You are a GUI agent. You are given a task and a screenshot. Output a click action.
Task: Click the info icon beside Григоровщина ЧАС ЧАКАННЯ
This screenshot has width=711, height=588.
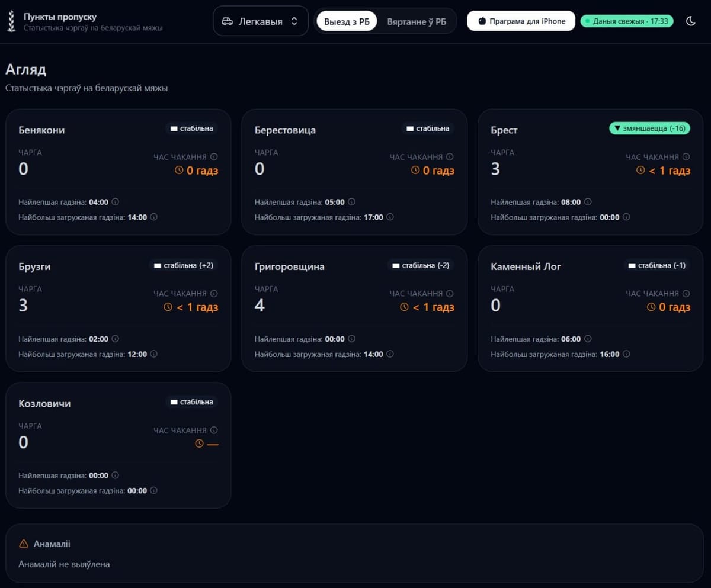tap(450, 294)
